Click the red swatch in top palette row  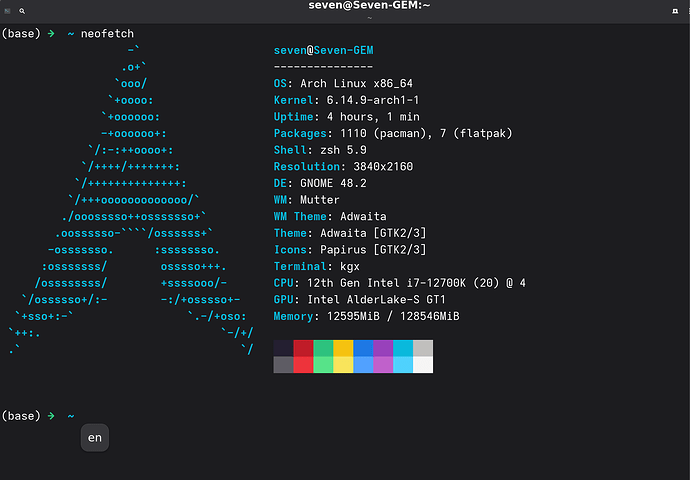point(303,348)
